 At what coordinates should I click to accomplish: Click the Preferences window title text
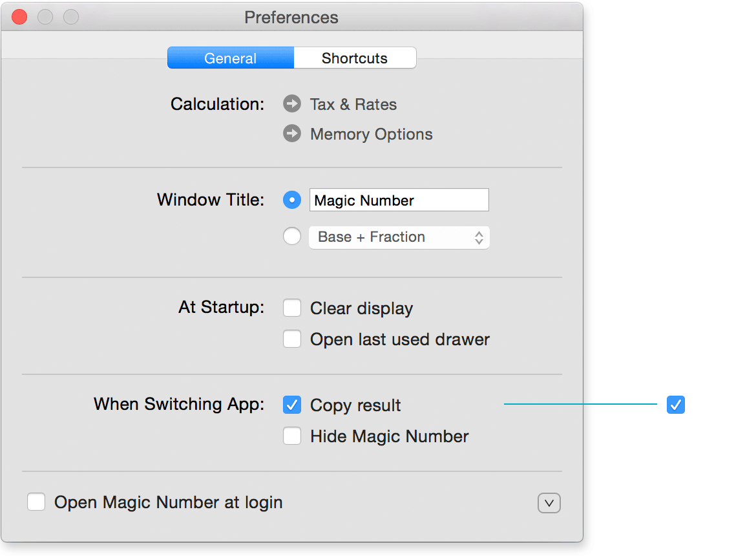tap(291, 17)
